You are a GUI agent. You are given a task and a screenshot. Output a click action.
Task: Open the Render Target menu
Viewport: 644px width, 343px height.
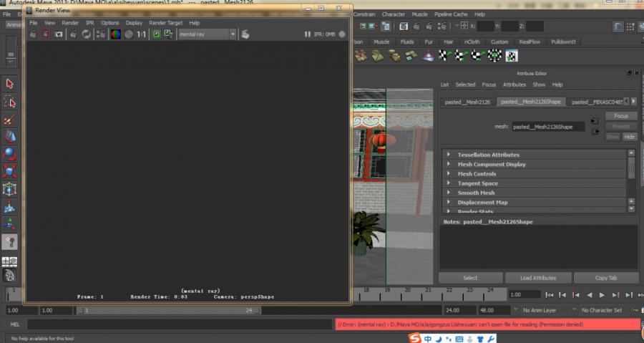tap(165, 23)
